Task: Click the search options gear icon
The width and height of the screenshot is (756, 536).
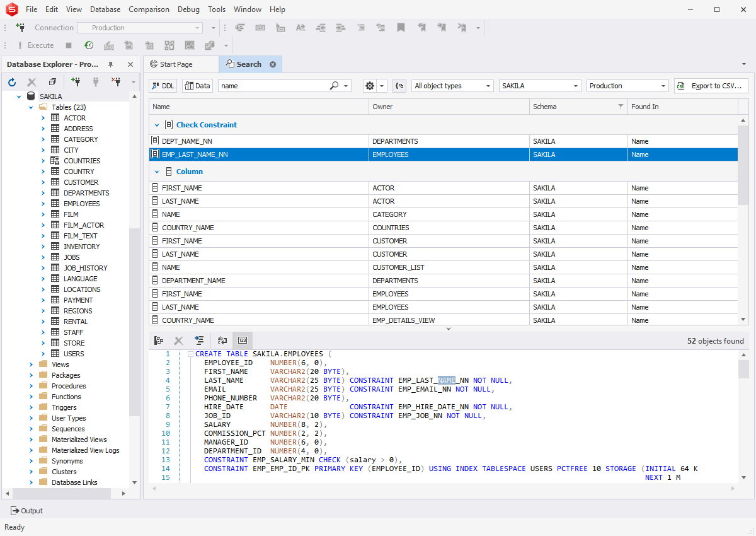Action: (x=370, y=86)
